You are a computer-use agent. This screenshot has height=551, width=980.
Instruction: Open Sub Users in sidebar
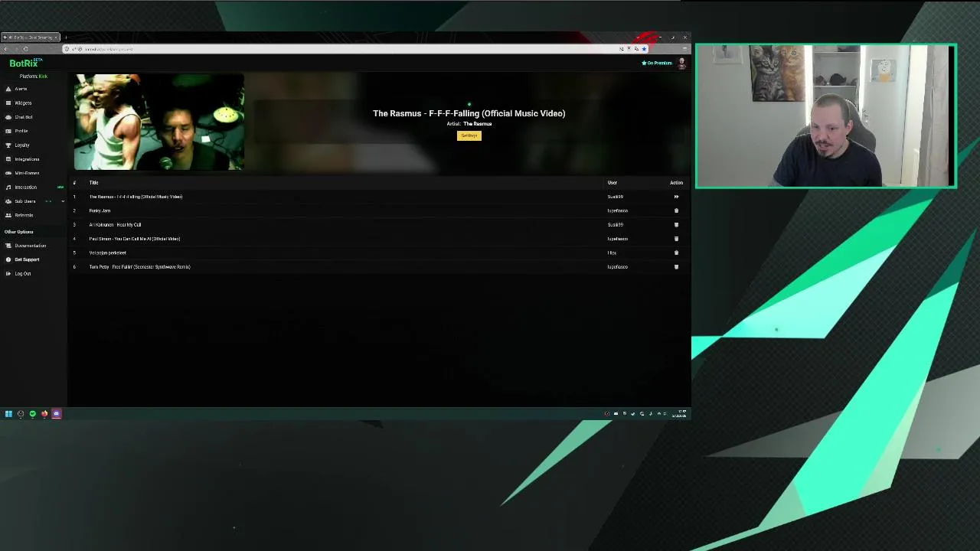(24, 201)
